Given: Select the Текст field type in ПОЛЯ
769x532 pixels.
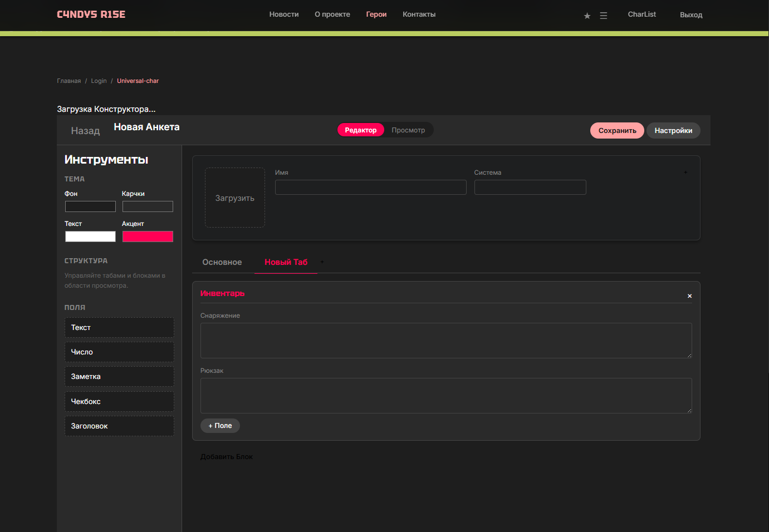Looking at the screenshot, I should pyautogui.click(x=119, y=328).
